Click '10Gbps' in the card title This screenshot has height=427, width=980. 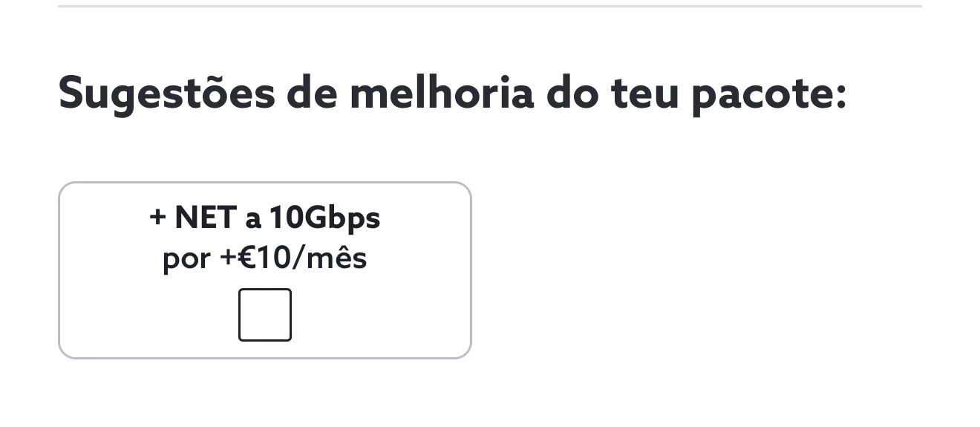point(324,219)
